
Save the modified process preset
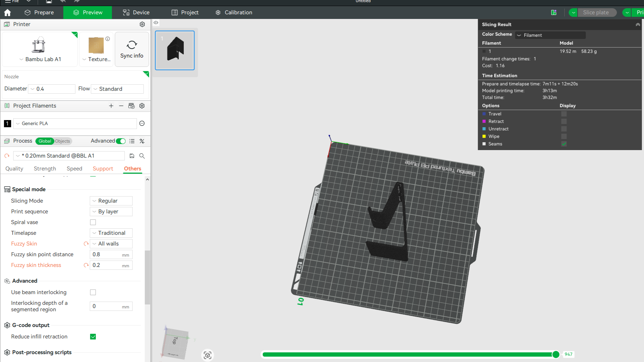pyautogui.click(x=132, y=156)
